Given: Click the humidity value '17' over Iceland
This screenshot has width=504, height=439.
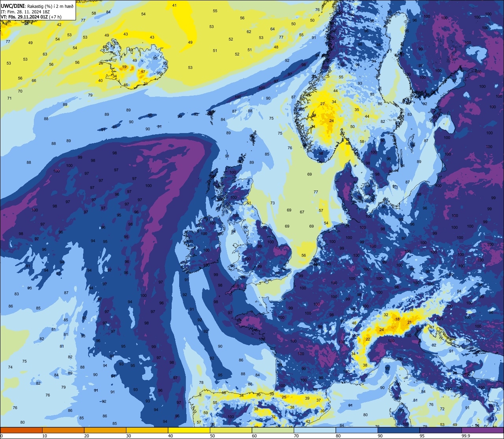Looking at the screenshot, I should pyautogui.click(x=143, y=72).
